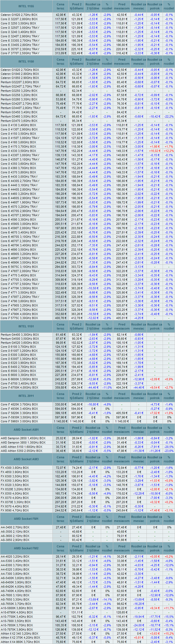Click 'Cena teraz' column header in INTEL 1155 section
Viewport: 175px width, 644px height.
(60, 6)
